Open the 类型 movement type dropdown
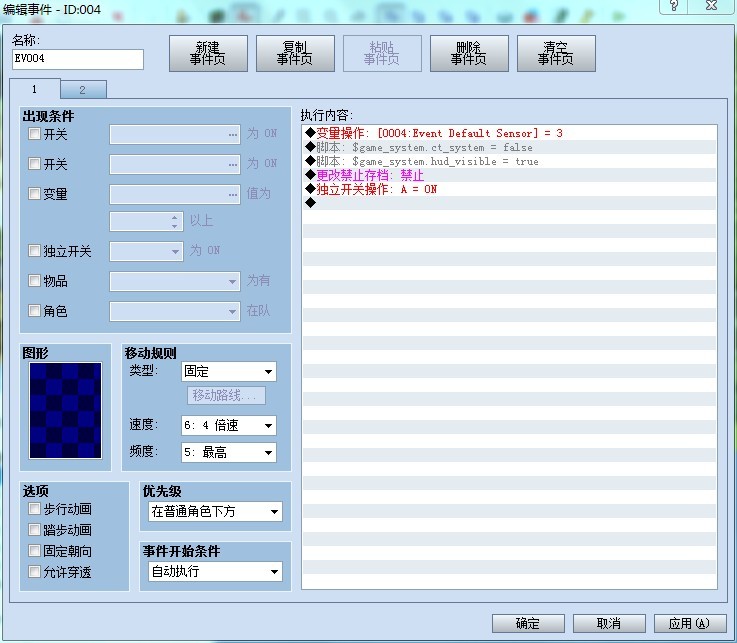The height and width of the screenshot is (643, 737). [228, 371]
